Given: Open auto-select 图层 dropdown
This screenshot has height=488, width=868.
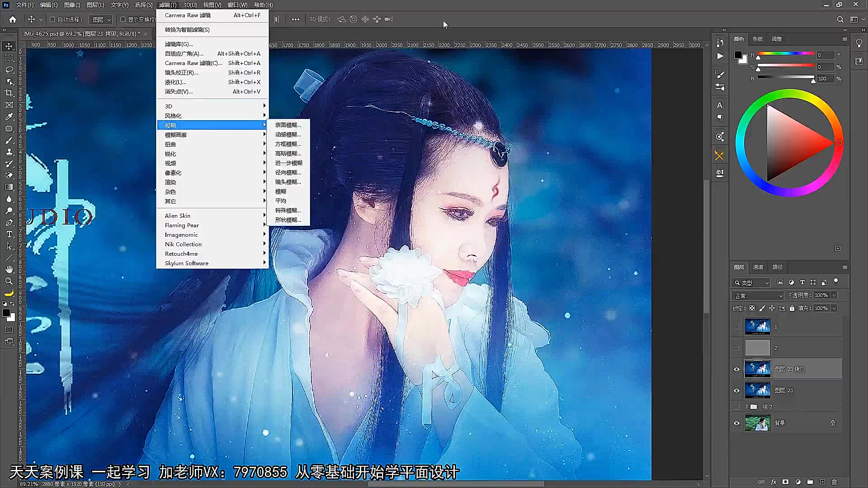Looking at the screenshot, I should coord(101,19).
